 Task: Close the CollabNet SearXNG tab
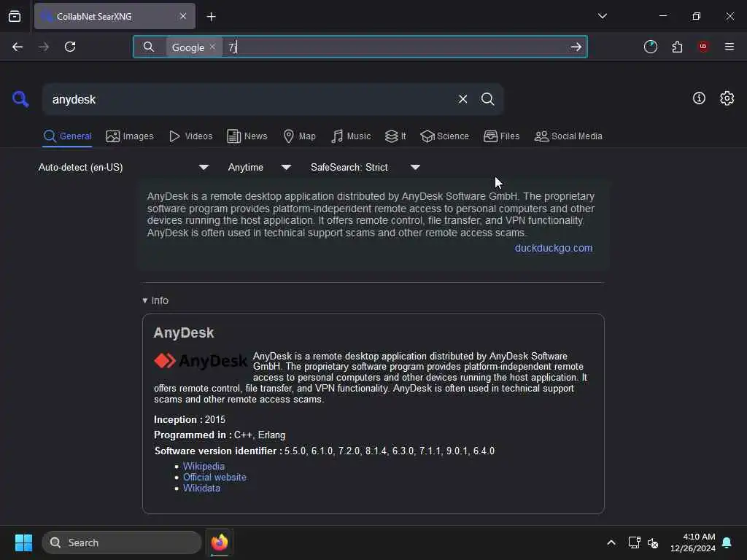pos(183,16)
